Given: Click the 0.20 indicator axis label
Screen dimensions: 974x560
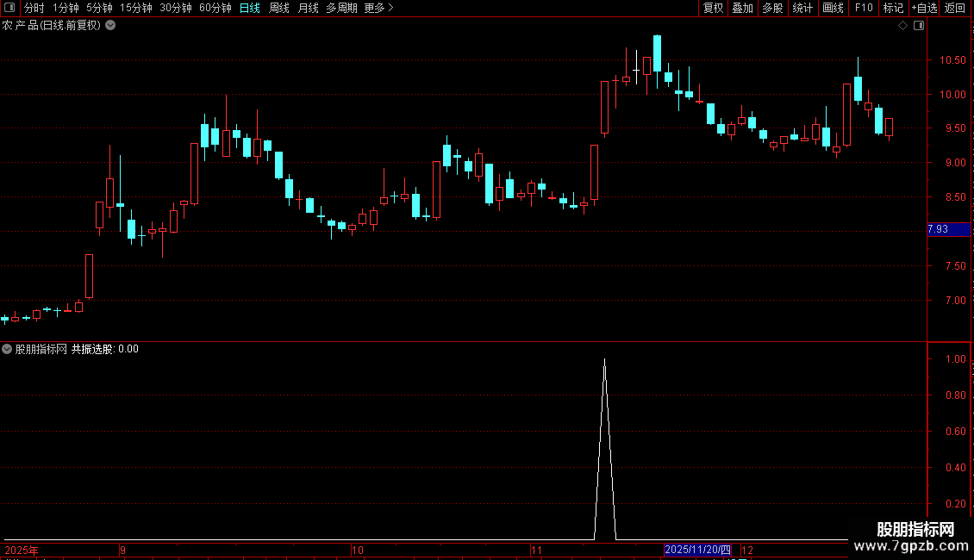Looking at the screenshot, I should tap(955, 503).
